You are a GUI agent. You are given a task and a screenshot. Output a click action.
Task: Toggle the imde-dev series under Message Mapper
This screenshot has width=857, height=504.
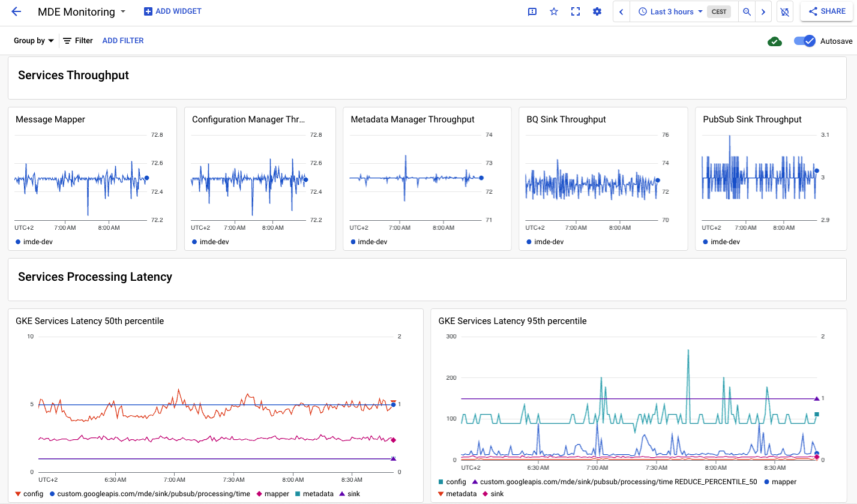click(x=34, y=241)
